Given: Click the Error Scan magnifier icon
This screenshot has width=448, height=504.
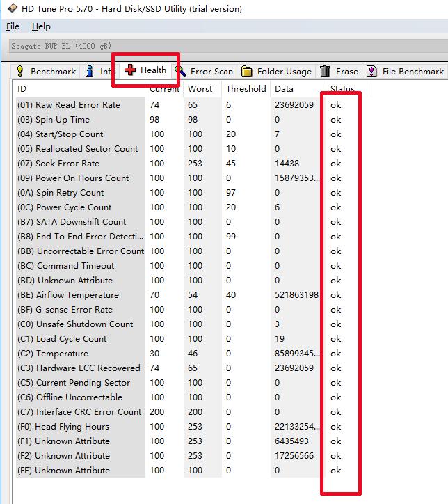Looking at the screenshot, I should coord(181,71).
